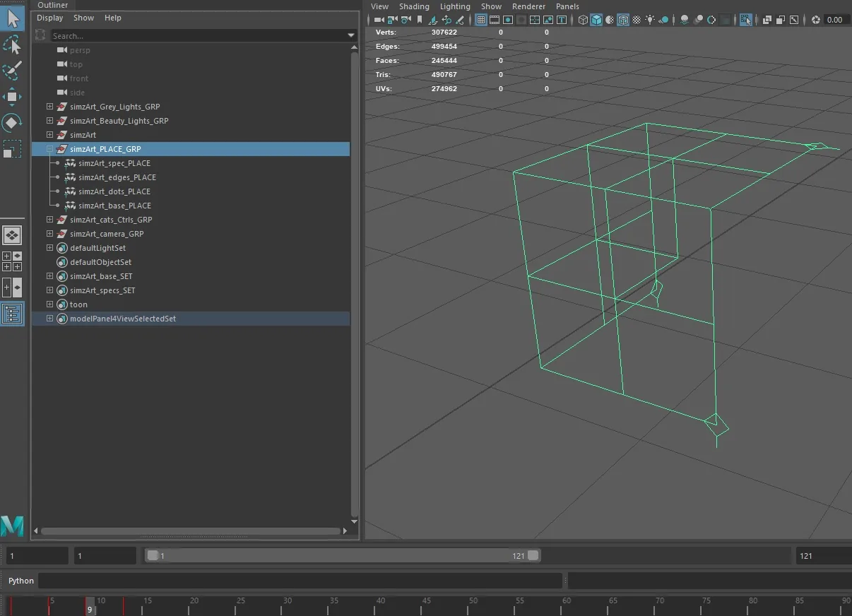Viewport: 852px width, 616px height.
Task: Select the Rotate tool
Action: [13, 123]
